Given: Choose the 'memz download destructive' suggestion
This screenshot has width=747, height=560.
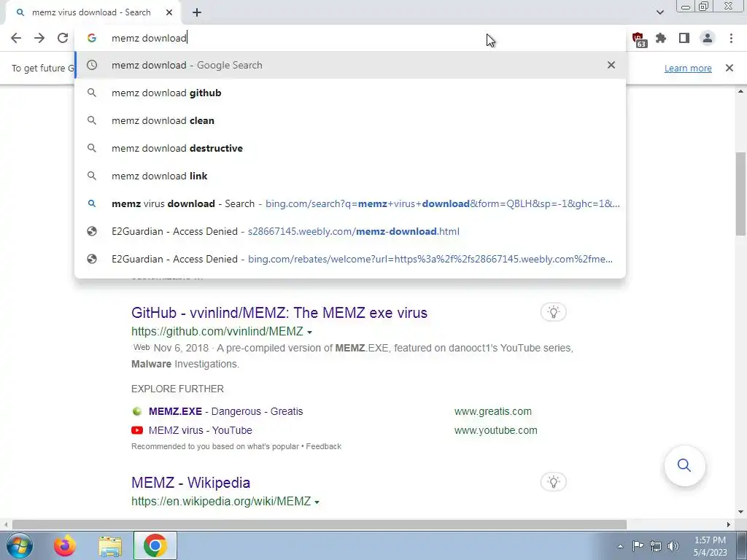Looking at the screenshot, I should click(350, 148).
